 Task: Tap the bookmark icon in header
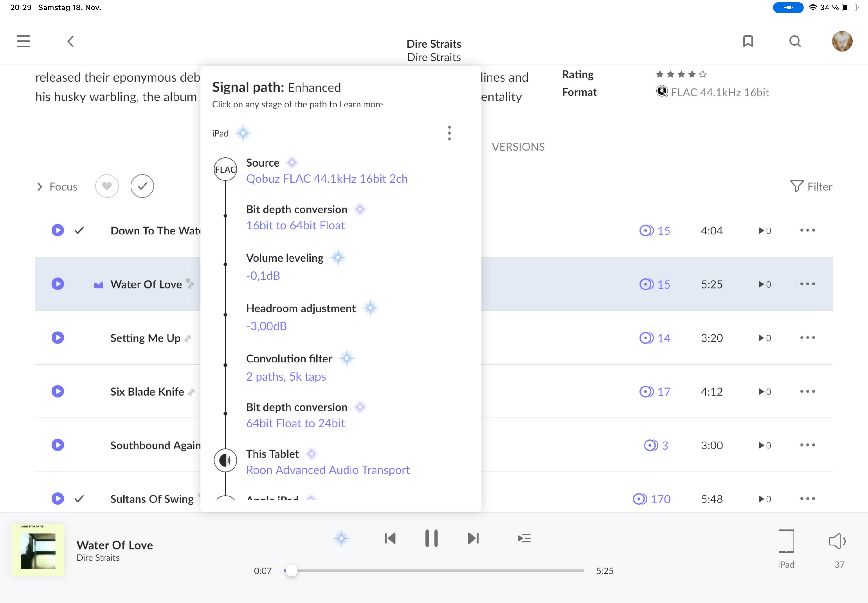tap(748, 41)
